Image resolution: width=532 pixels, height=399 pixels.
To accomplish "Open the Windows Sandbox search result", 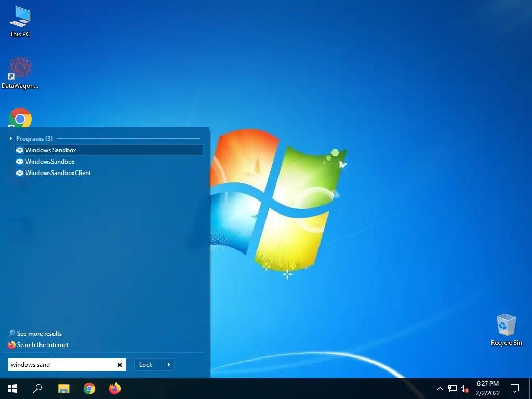I will pyautogui.click(x=109, y=150).
